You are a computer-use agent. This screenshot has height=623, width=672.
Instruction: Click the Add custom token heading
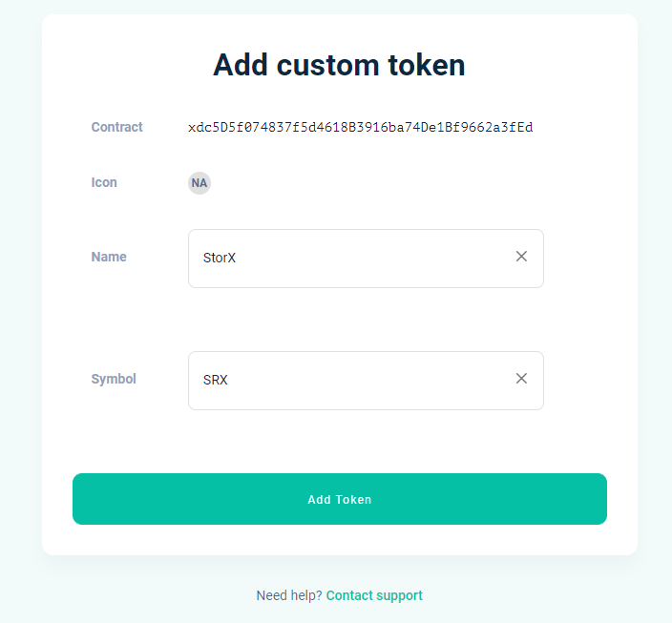click(339, 65)
